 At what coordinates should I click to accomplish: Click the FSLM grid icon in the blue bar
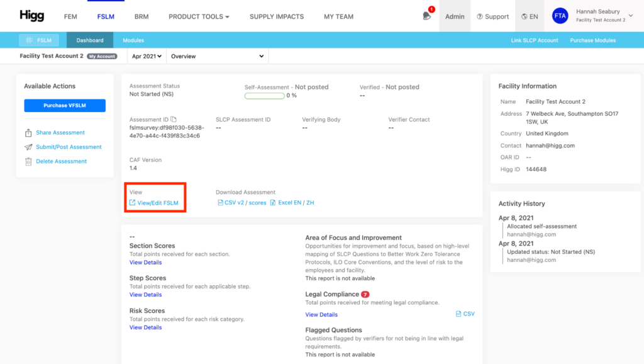click(x=29, y=40)
